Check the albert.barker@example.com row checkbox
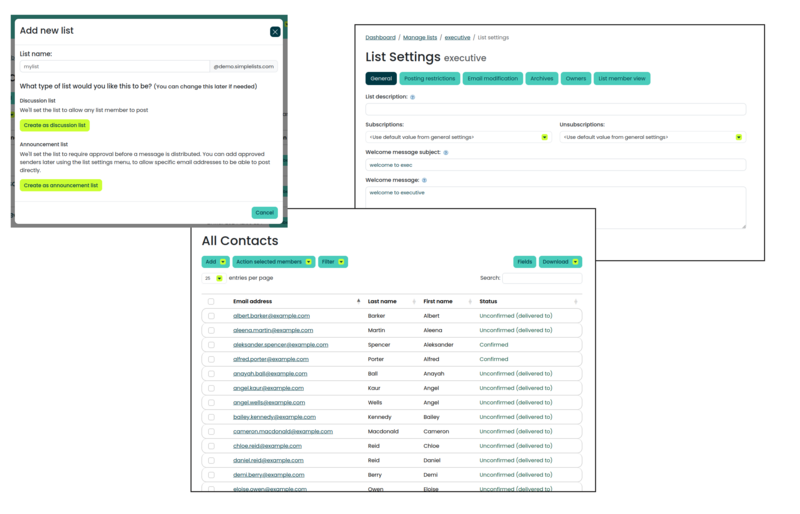Image resolution: width=800 pixels, height=514 pixels. click(x=211, y=316)
